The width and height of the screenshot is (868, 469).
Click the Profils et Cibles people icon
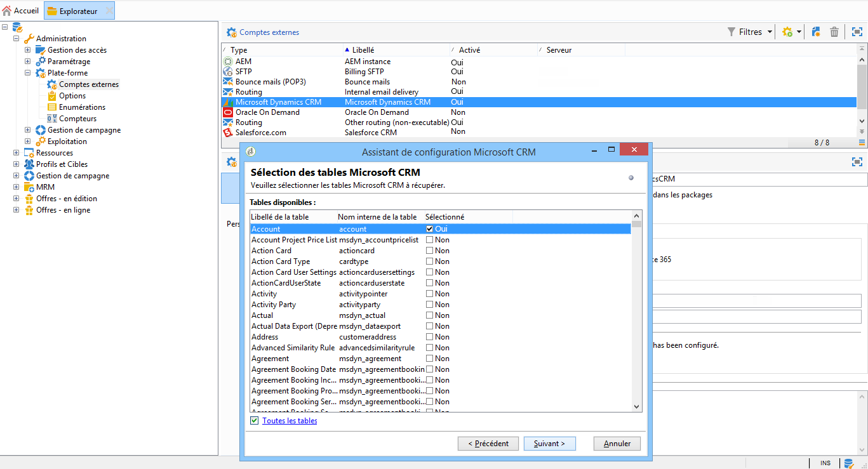coord(29,164)
